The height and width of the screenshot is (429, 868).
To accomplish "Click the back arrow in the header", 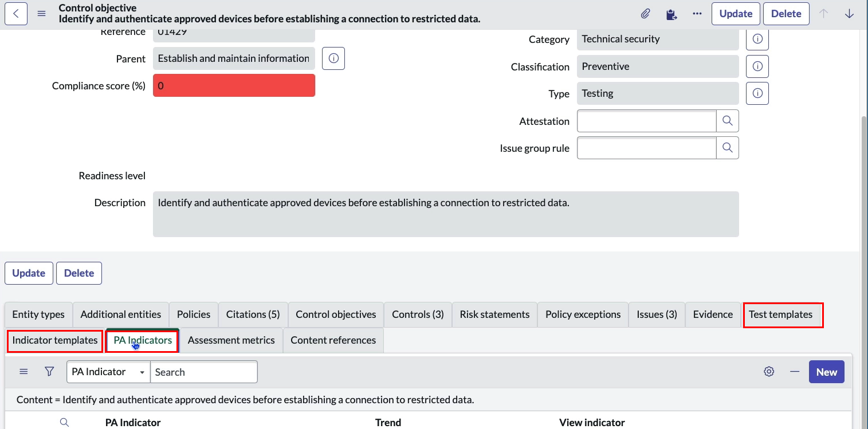I will click(16, 14).
